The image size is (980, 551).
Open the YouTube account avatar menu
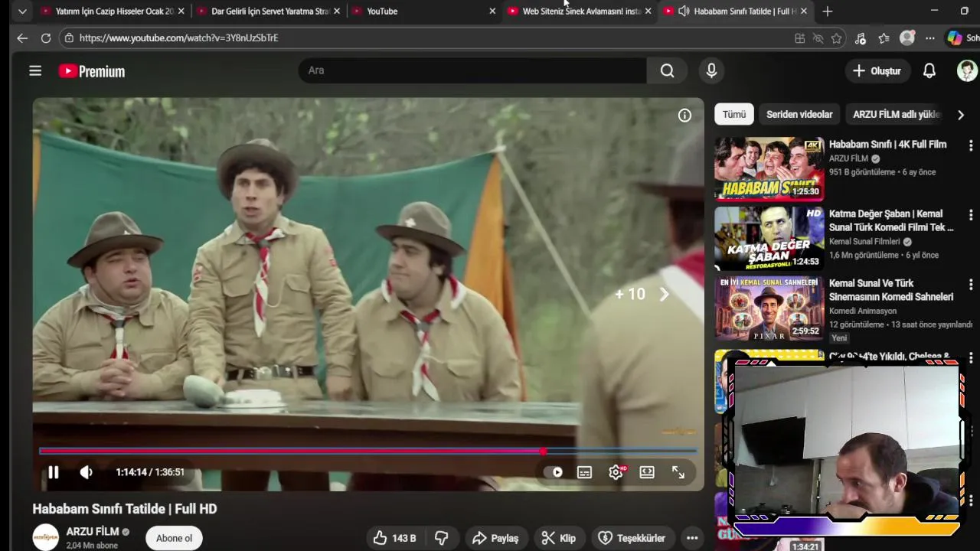(967, 70)
